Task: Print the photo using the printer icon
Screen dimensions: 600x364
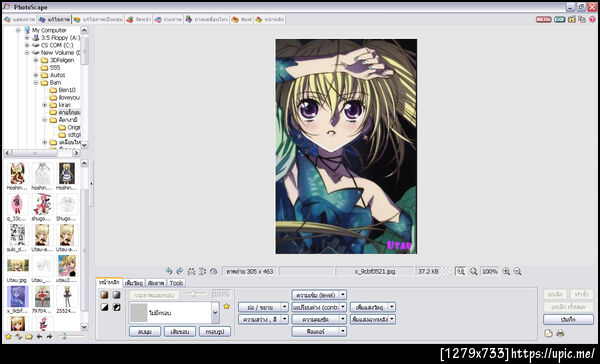Action: (x=560, y=333)
